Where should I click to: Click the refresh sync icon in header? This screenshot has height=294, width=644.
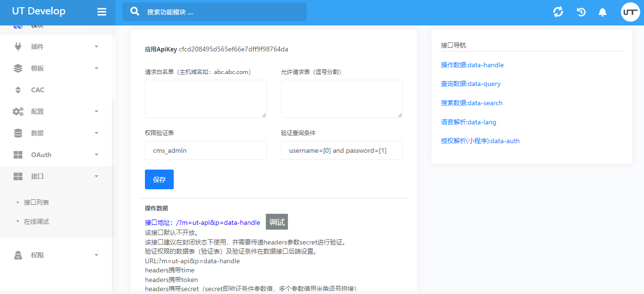point(558,12)
